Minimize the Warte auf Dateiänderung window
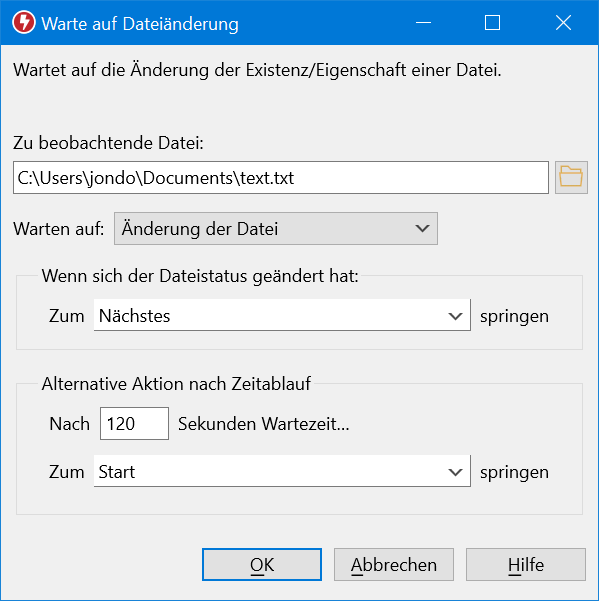The width and height of the screenshot is (599, 601). click(423, 23)
